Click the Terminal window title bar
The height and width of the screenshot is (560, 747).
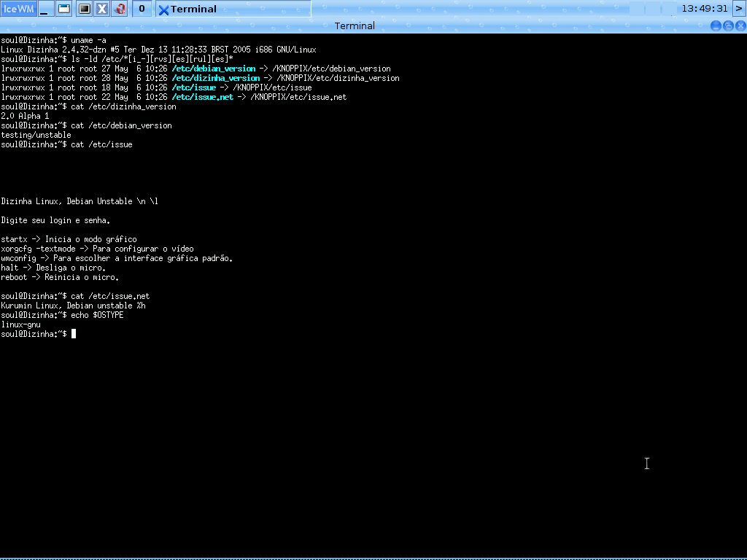(355, 26)
